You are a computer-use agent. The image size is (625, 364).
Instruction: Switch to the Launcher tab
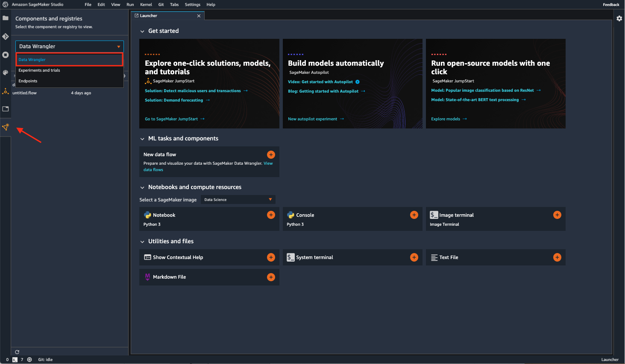pos(149,16)
